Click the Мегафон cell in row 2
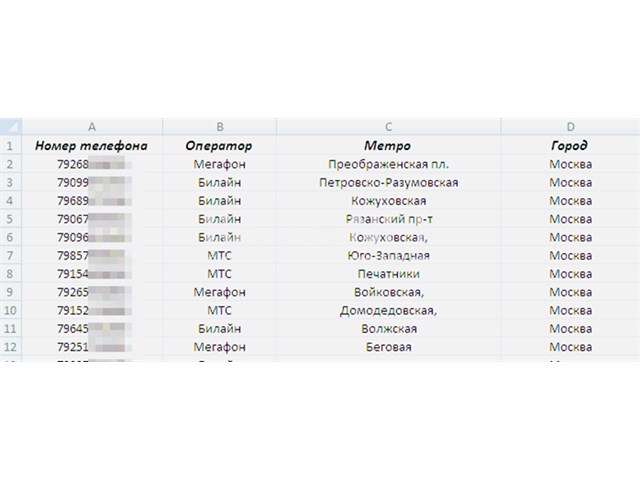 click(220, 164)
